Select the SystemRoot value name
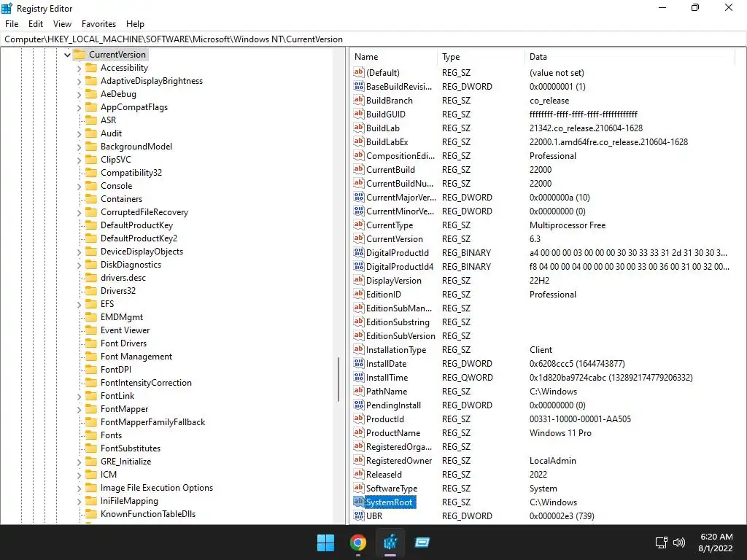Viewport: 747px width, 560px height. click(x=390, y=502)
